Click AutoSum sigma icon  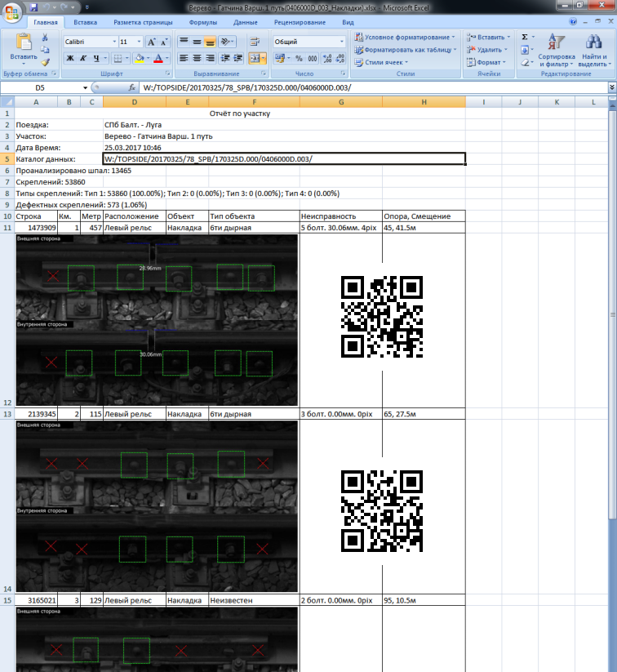tap(525, 38)
